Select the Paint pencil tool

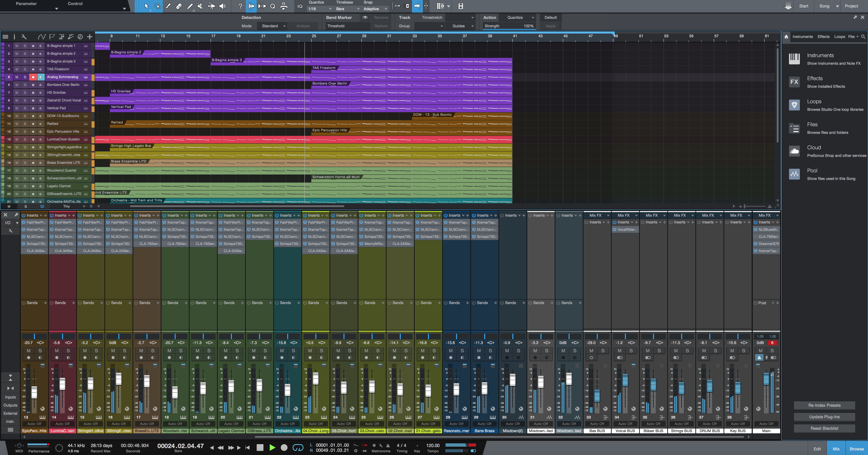[190, 6]
